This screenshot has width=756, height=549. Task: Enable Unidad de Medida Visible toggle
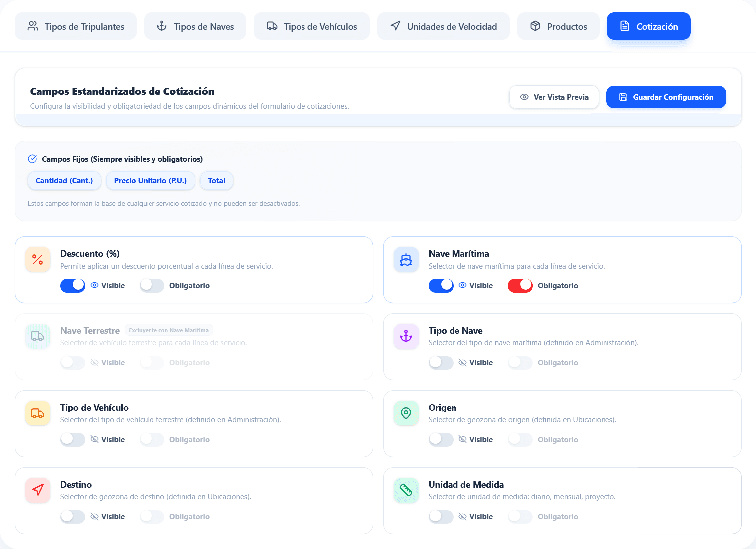point(441,517)
